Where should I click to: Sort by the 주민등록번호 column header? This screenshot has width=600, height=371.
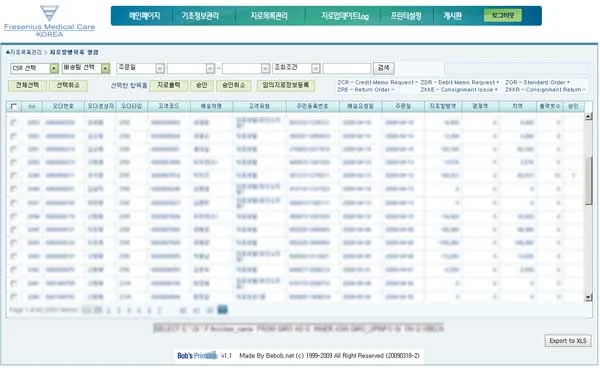pyautogui.click(x=313, y=107)
